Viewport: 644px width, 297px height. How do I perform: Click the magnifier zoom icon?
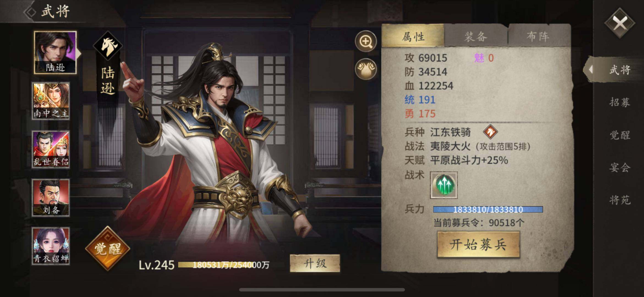click(x=366, y=41)
